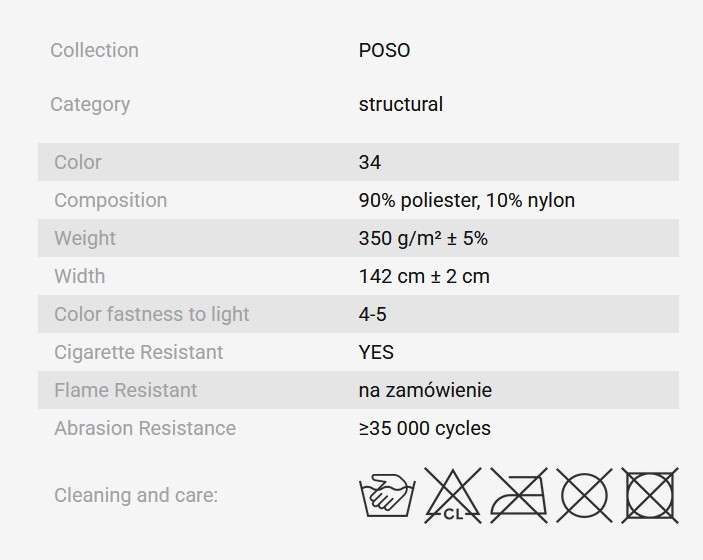Click the Abrasion Resistance label
The image size is (703, 560).
(145, 428)
